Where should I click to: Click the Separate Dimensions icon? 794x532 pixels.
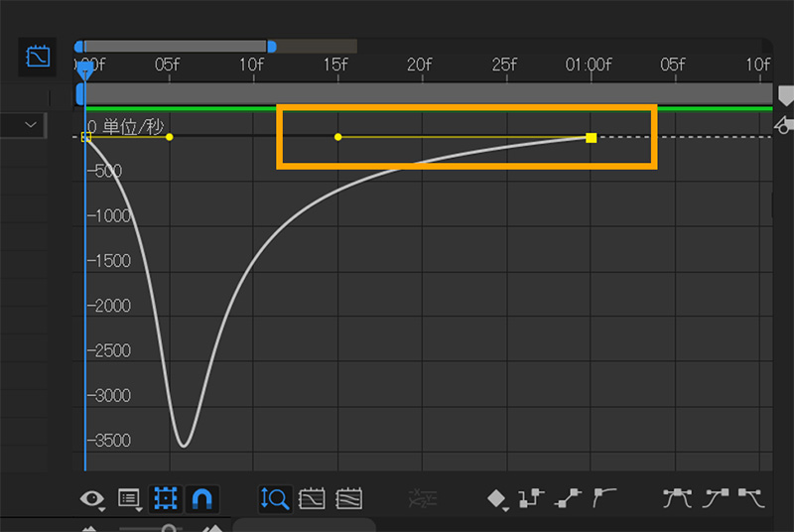422,498
